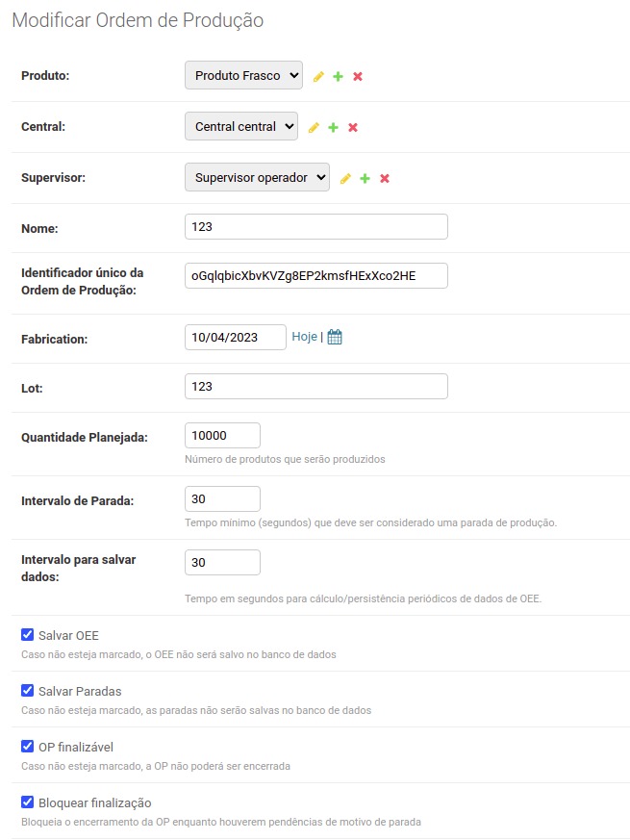
Task: Add a new Central using the plus icon
Action: [333, 126]
